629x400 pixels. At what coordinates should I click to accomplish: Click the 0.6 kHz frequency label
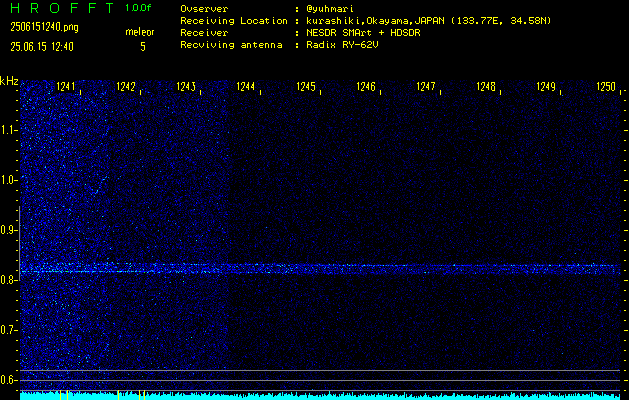point(9,380)
